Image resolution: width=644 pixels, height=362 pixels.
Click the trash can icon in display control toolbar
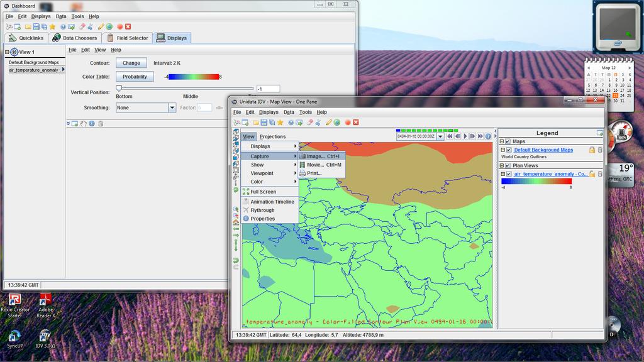(100, 124)
